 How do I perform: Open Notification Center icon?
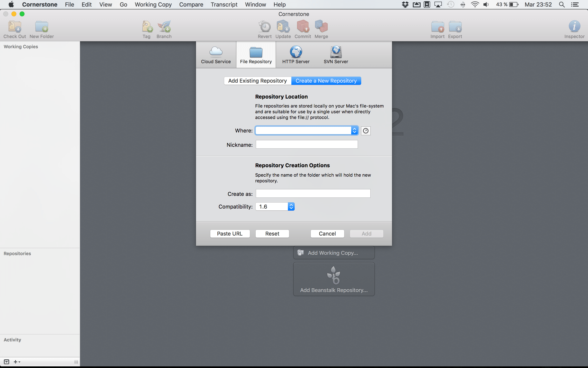[x=575, y=4]
